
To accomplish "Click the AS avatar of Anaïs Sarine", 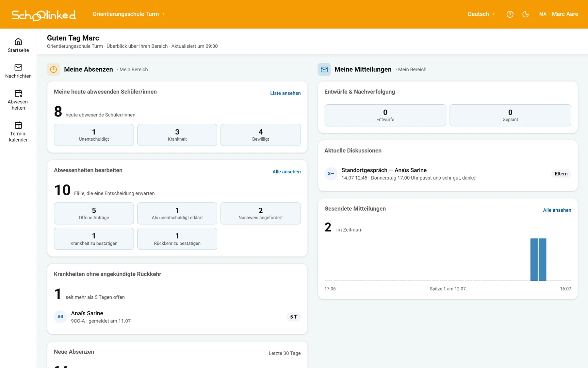I will (60, 317).
